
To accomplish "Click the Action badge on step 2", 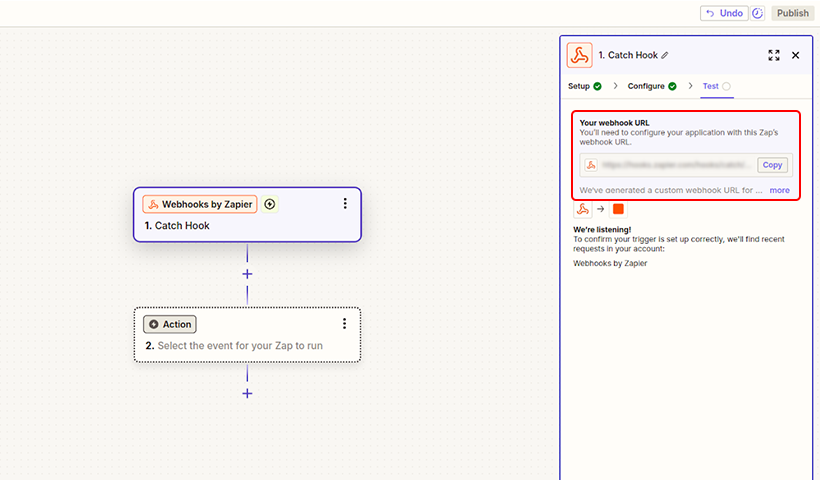I will pyautogui.click(x=170, y=324).
